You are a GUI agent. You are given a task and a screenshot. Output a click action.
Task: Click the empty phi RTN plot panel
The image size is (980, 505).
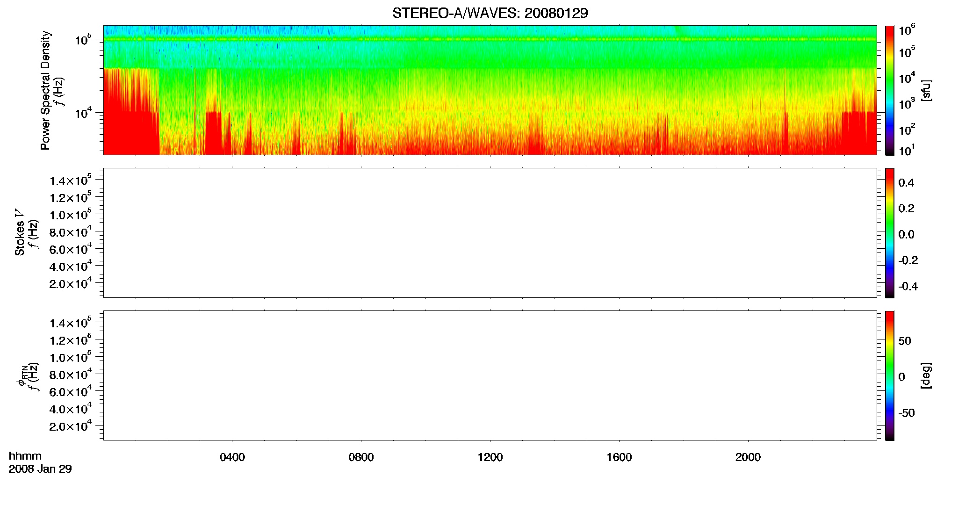(490, 375)
